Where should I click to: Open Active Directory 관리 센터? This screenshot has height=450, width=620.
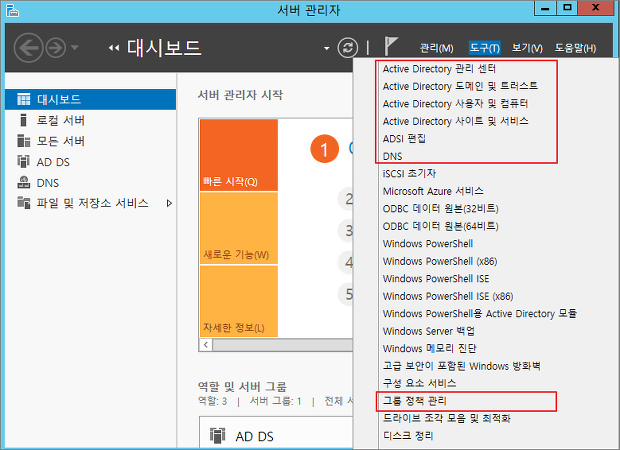click(439, 69)
